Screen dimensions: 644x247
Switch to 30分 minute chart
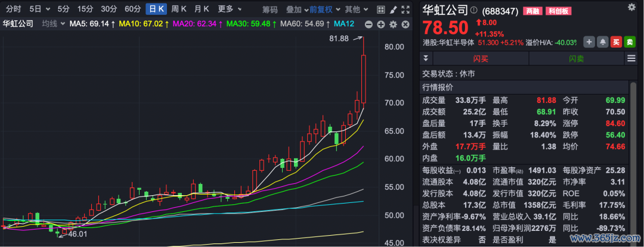(109, 9)
